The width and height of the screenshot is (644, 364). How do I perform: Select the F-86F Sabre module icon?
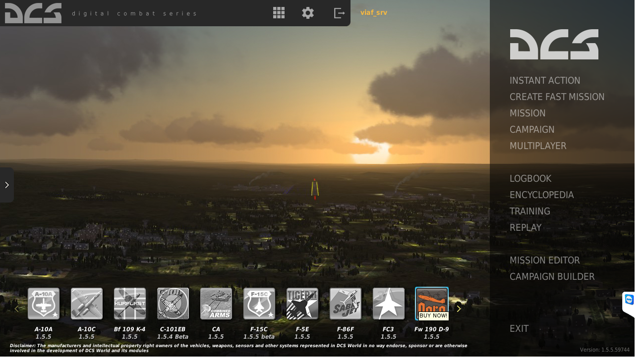[x=346, y=304]
